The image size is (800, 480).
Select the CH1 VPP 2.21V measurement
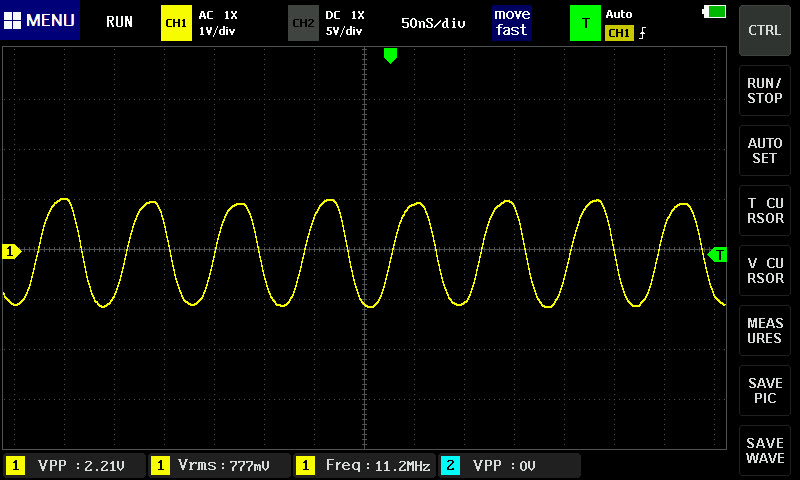[x=74, y=466]
